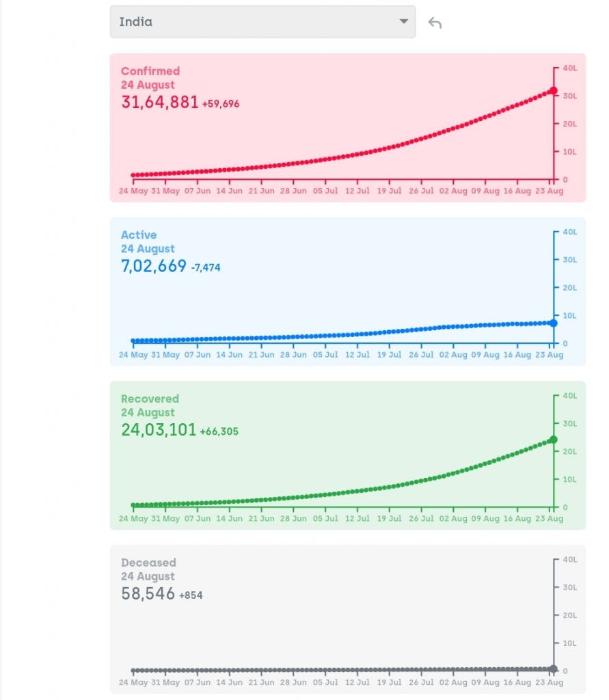Viewport: 609px width, 700px height.
Task: Click the active count 7,02,669
Action: point(154,267)
